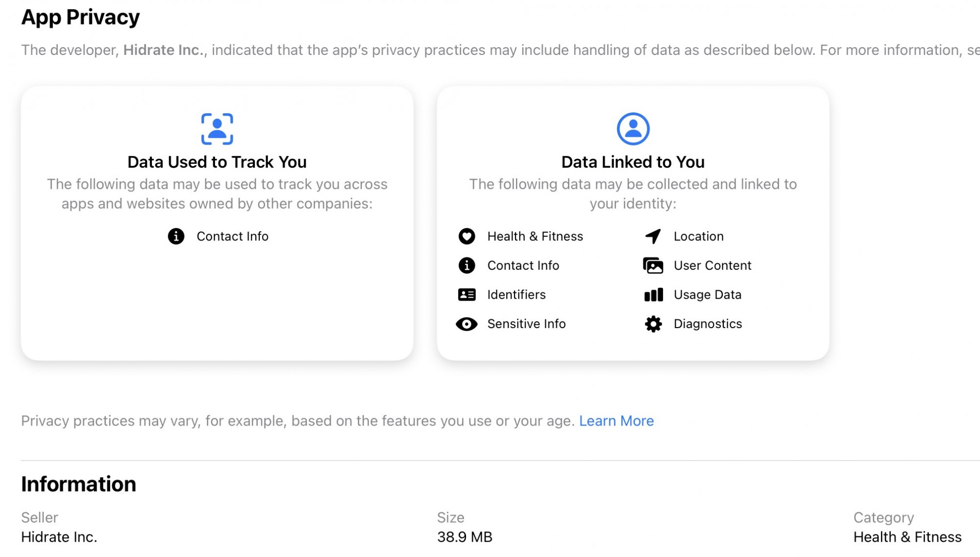The width and height of the screenshot is (980, 557).
Task: Click the Sensitive Info eye icon
Action: (x=466, y=324)
